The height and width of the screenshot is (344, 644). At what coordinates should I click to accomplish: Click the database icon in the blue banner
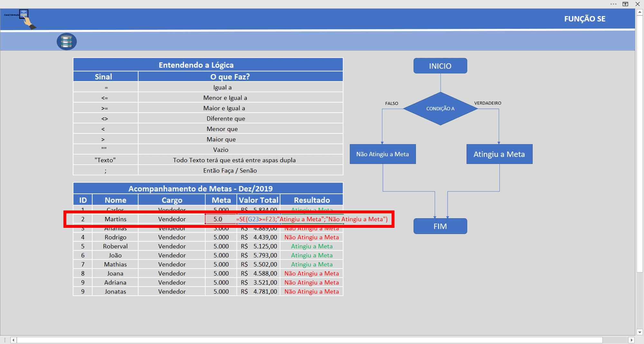[x=67, y=42]
